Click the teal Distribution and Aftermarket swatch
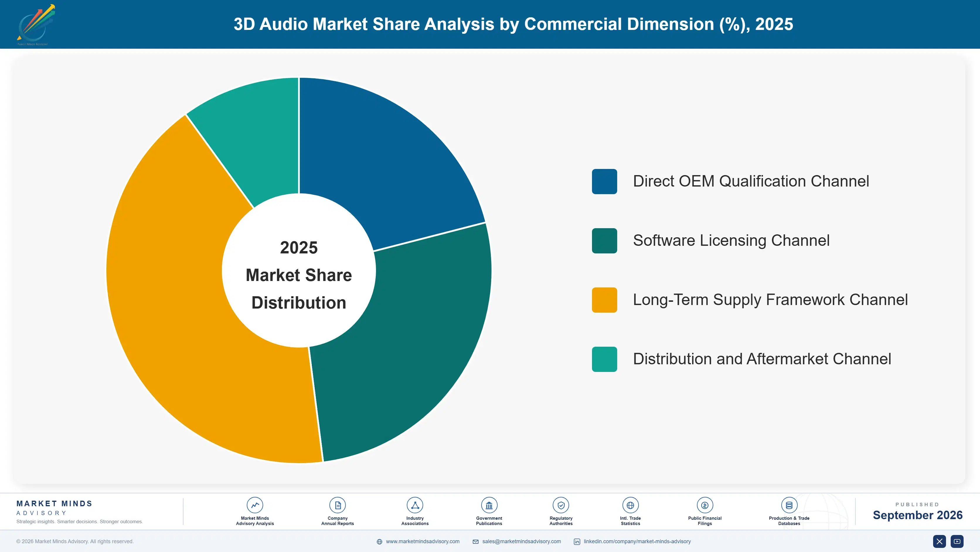The height and width of the screenshot is (552, 980). [x=604, y=359]
